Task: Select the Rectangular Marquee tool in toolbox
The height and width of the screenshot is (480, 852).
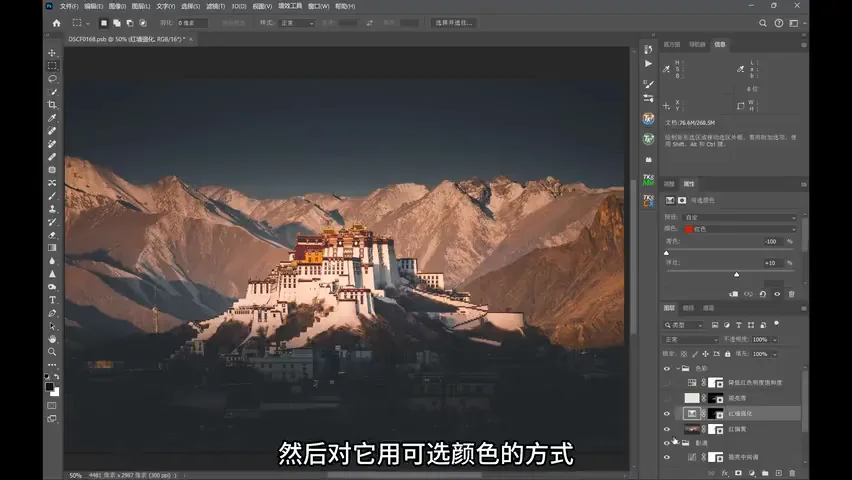Action: (52, 66)
